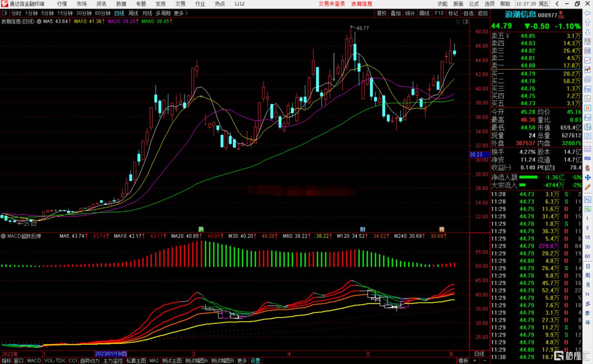Click the up arrow icon in right sidebar
This screenshot has height=364, width=593.
[x=587, y=23]
